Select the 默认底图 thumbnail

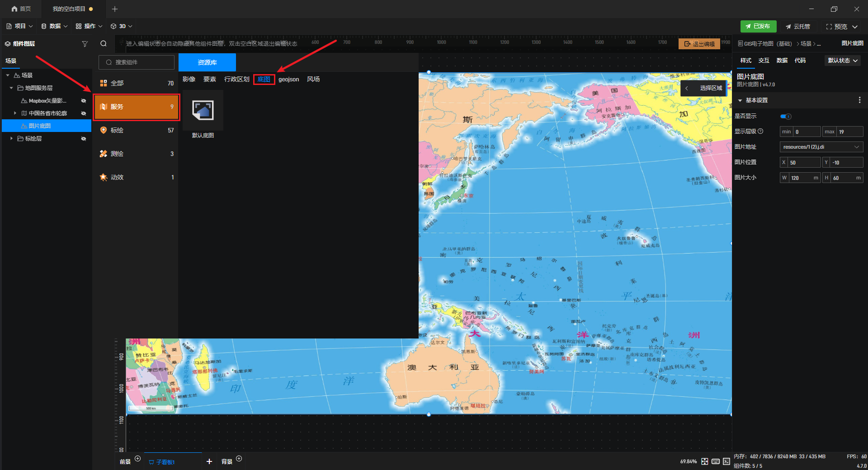point(203,111)
